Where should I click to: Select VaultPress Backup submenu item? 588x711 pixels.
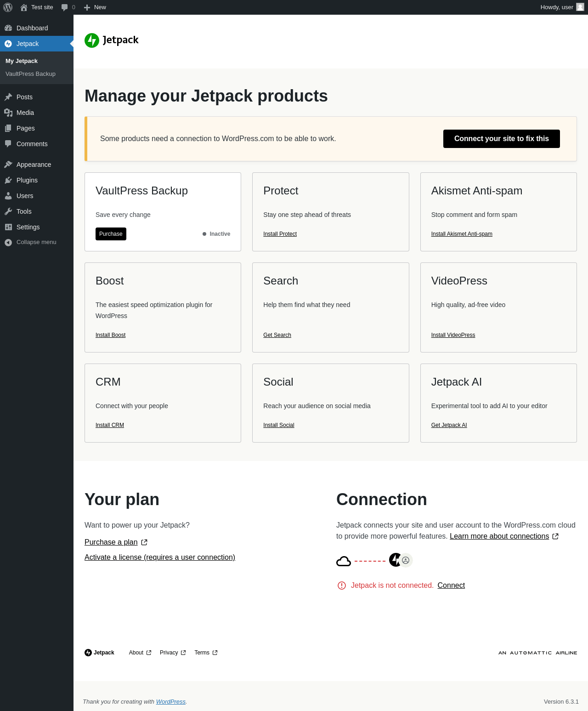point(30,74)
